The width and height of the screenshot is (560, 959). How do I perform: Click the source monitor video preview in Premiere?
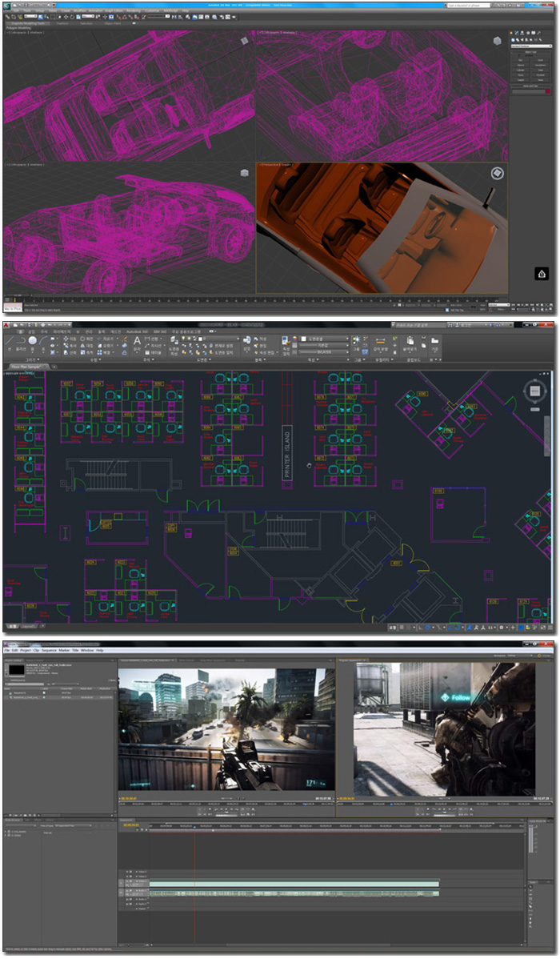226,729
